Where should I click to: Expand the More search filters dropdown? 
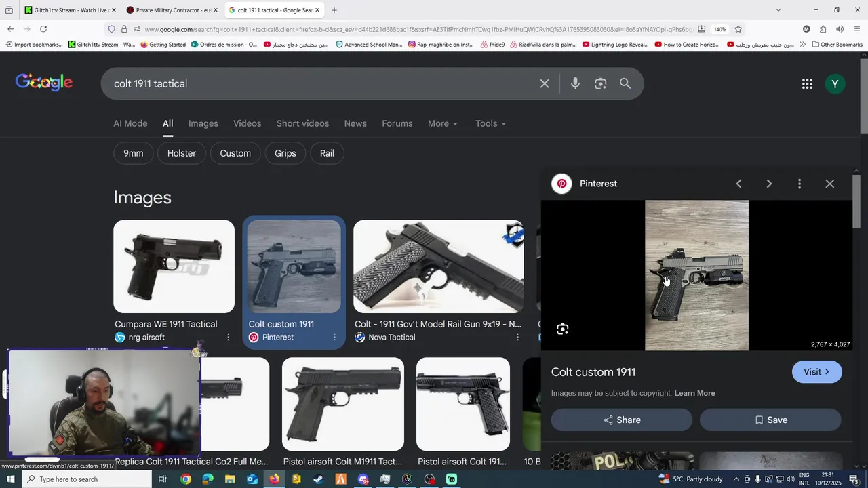(443, 123)
